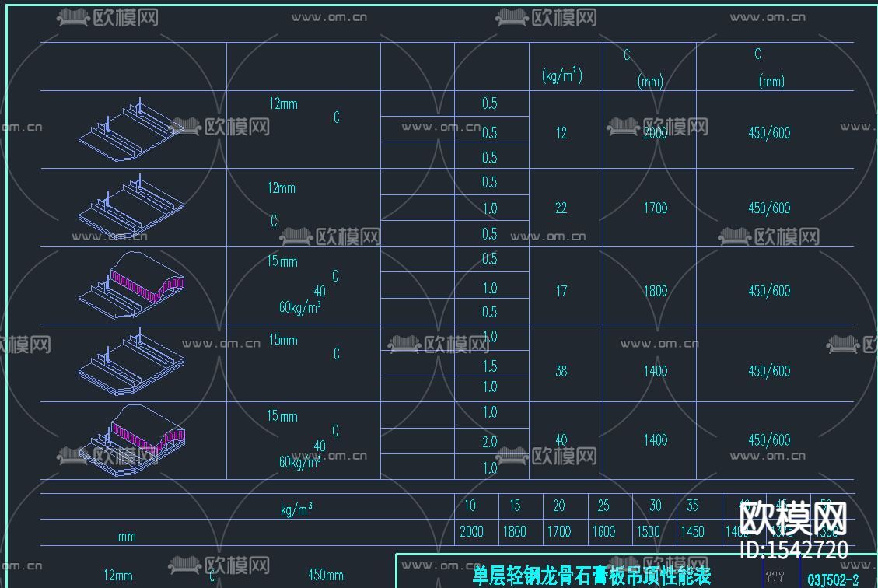Select the ceiling diagram in the 38 kg/m² row
This screenshot has height=588, width=878.
pos(131,362)
